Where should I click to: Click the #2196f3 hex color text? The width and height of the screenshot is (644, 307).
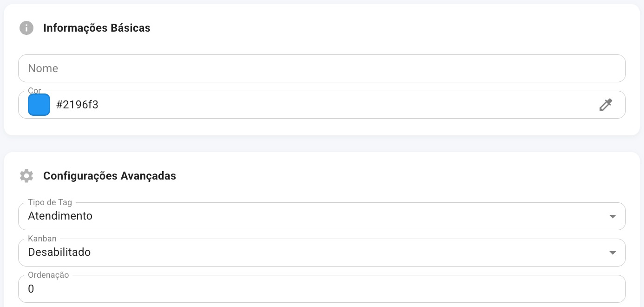pyautogui.click(x=77, y=105)
